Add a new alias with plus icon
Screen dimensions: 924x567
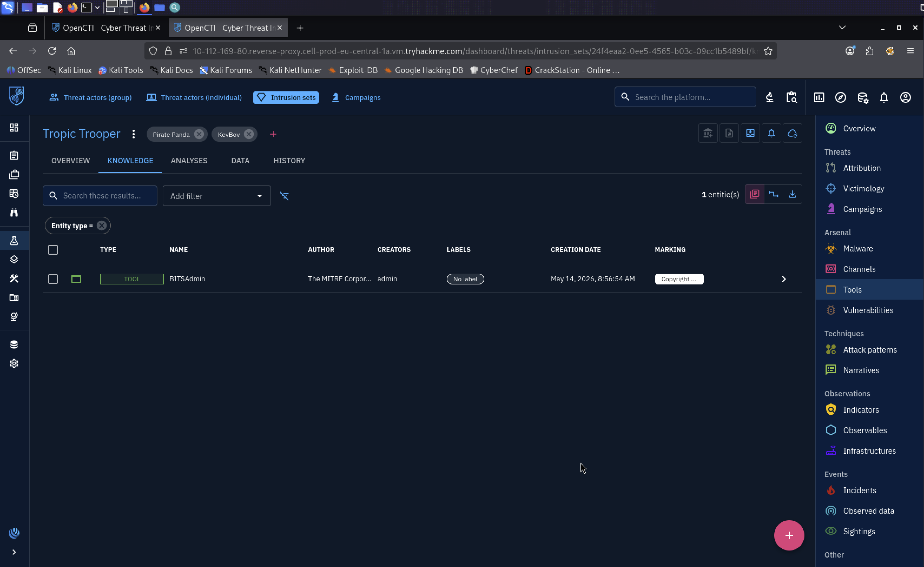[x=273, y=134]
